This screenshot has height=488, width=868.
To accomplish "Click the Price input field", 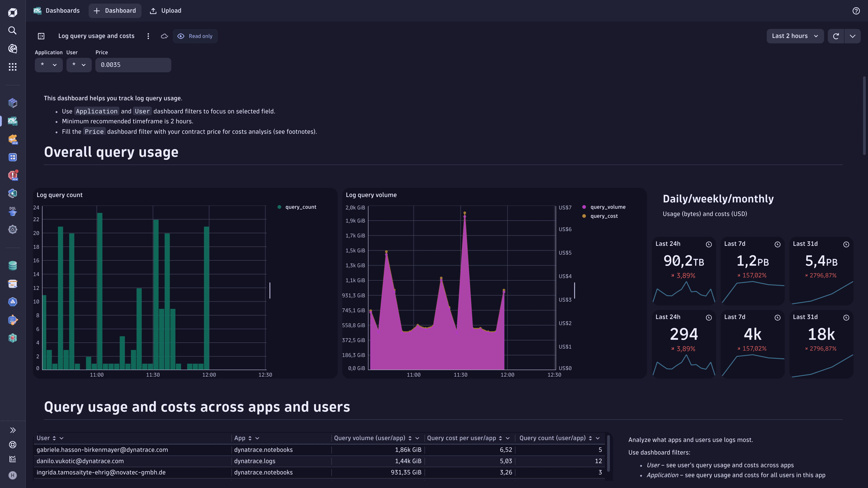I will [x=132, y=64].
